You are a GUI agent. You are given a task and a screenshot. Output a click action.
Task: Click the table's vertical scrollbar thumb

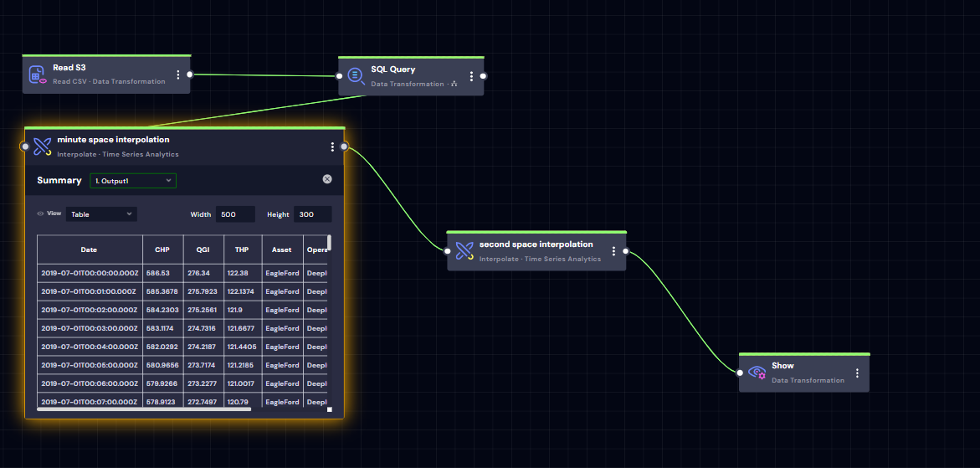tap(330, 243)
